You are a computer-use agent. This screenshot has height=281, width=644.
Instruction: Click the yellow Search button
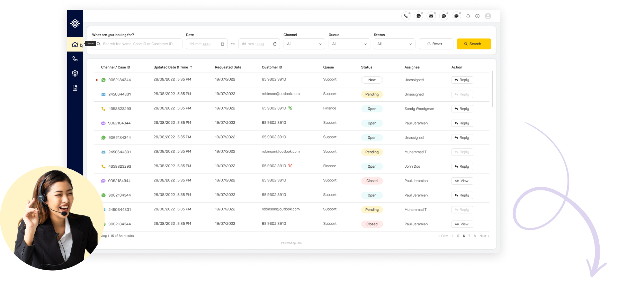coord(474,44)
